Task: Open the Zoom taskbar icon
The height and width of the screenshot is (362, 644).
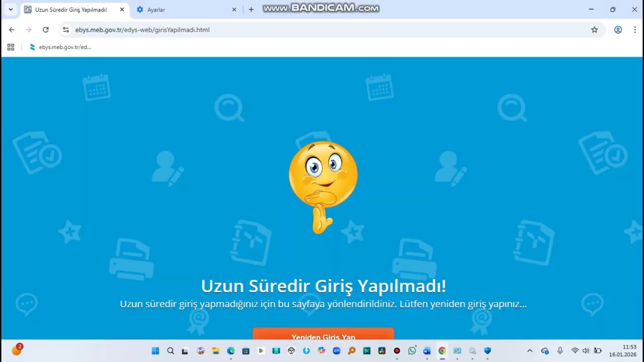Action: tap(337, 351)
